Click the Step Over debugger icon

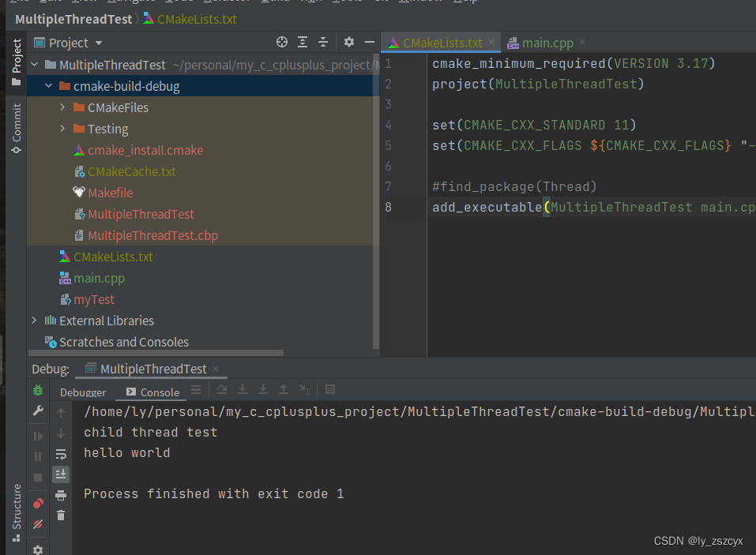coord(222,389)
